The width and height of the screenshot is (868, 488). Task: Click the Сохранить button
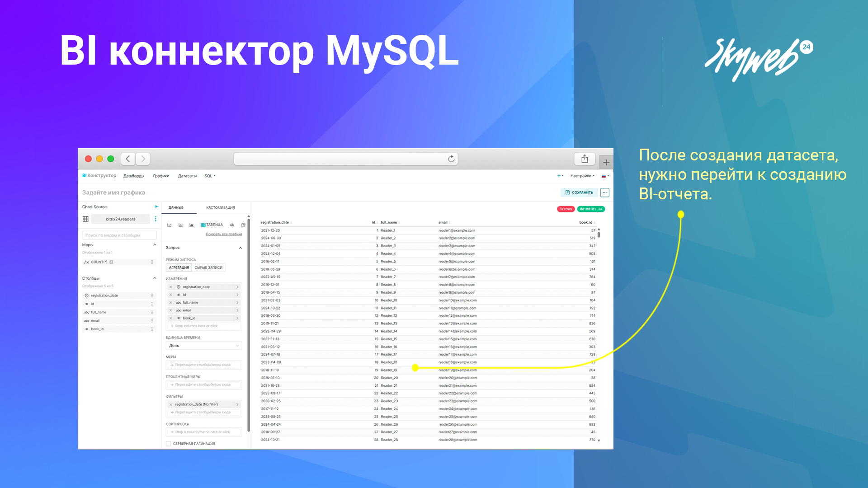pos(579,192)
